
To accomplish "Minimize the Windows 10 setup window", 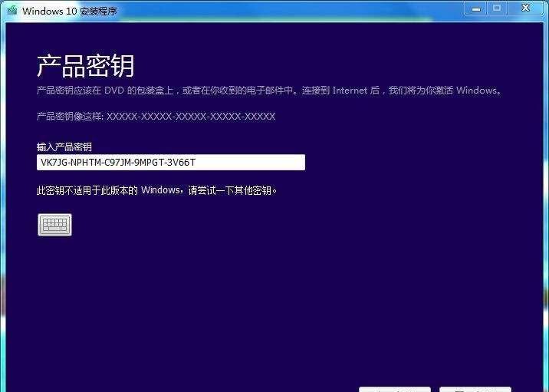I will [476, 8].
